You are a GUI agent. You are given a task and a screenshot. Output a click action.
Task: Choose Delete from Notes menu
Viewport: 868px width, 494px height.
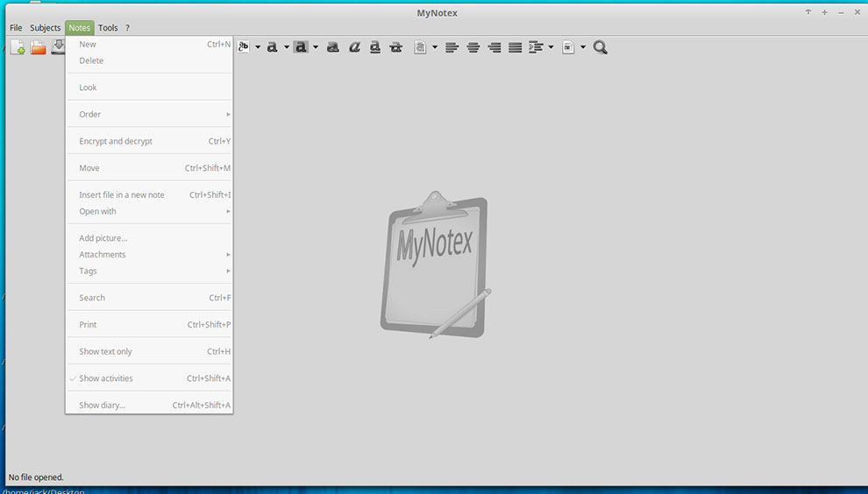[x=149, y=60]
